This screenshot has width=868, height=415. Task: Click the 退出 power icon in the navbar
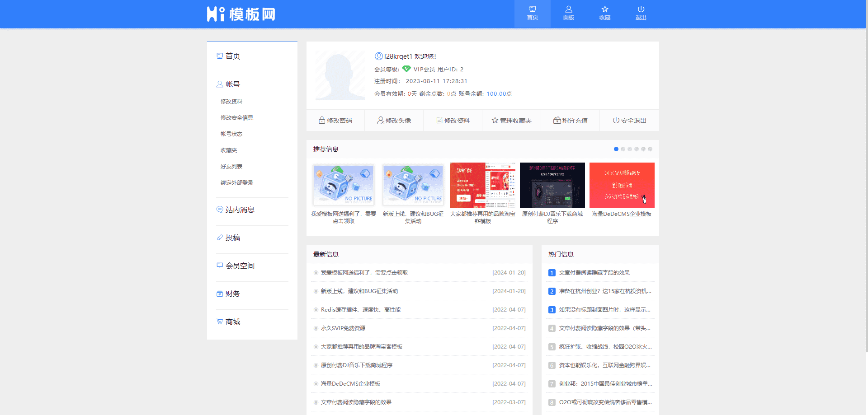[x=641, y=13]
